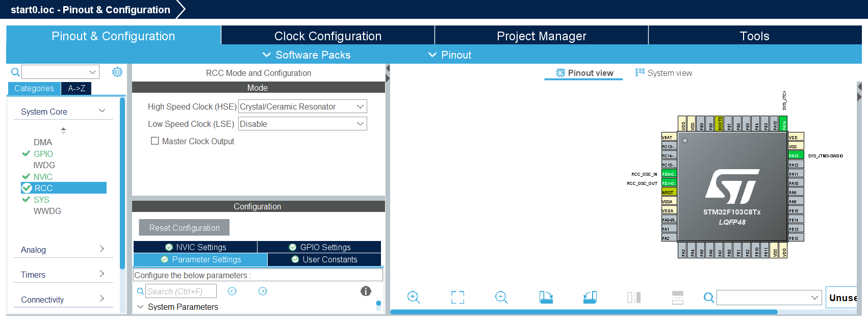The height and width of the screenshot is (322, 868).
Task: Click the category search magnifier icon
Action: coord(15,72)
